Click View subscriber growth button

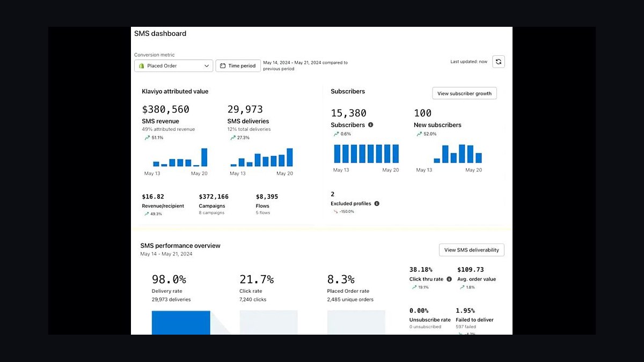(464, 93)
